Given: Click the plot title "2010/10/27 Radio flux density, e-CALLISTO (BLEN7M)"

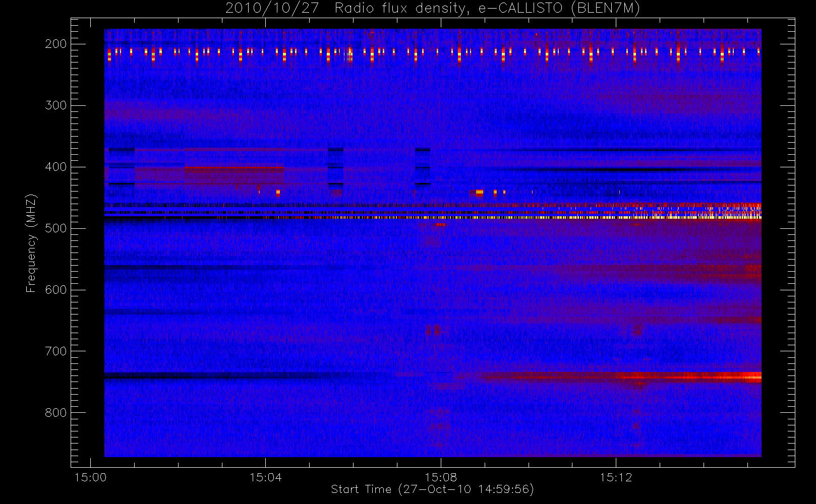Looking at the screenshot, I should pyautogui.click(x=432, y=9).
